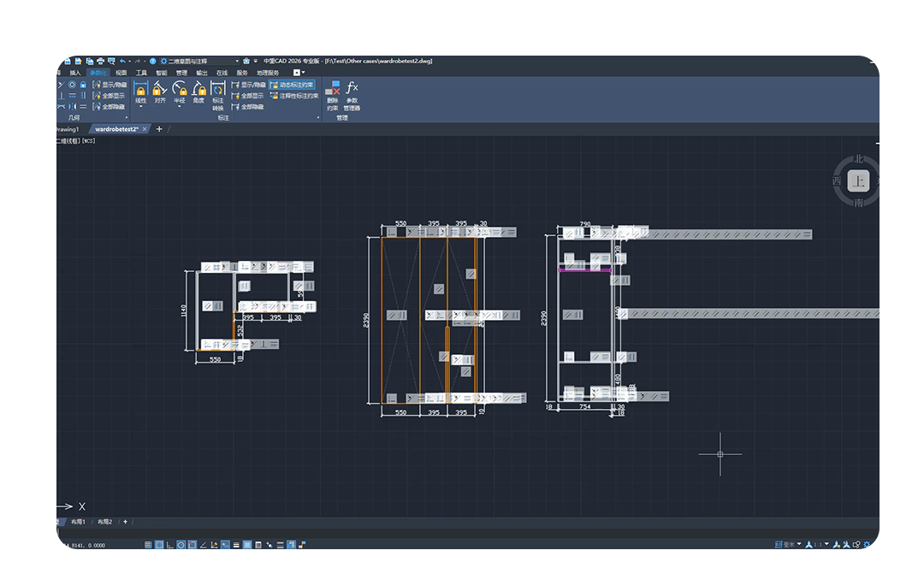
Task: Select the 对齐 aligned constraint tool
Action: click(160, 92)
